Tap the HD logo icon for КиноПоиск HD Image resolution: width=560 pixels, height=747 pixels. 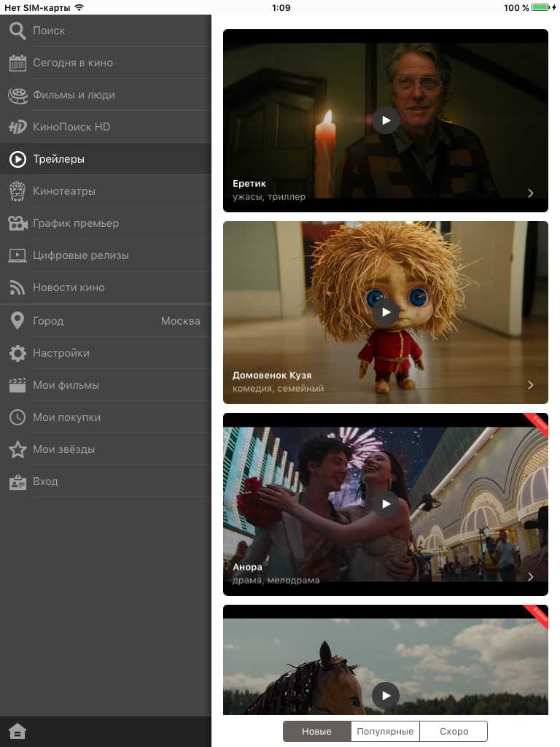click(17, 127)
